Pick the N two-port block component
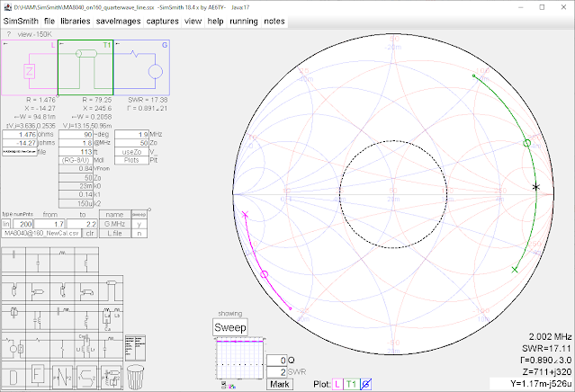Viewport: 575px width, 392px height. pos(62,377)
